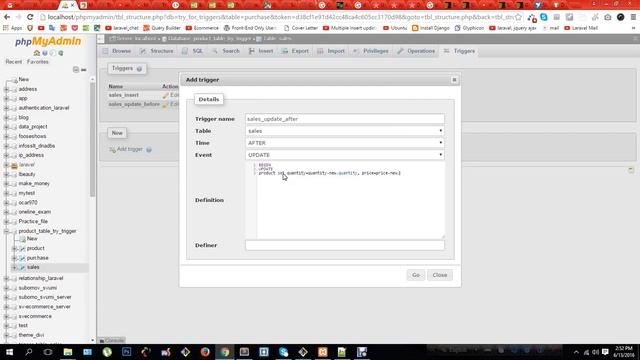Expand the address database node

6,89
